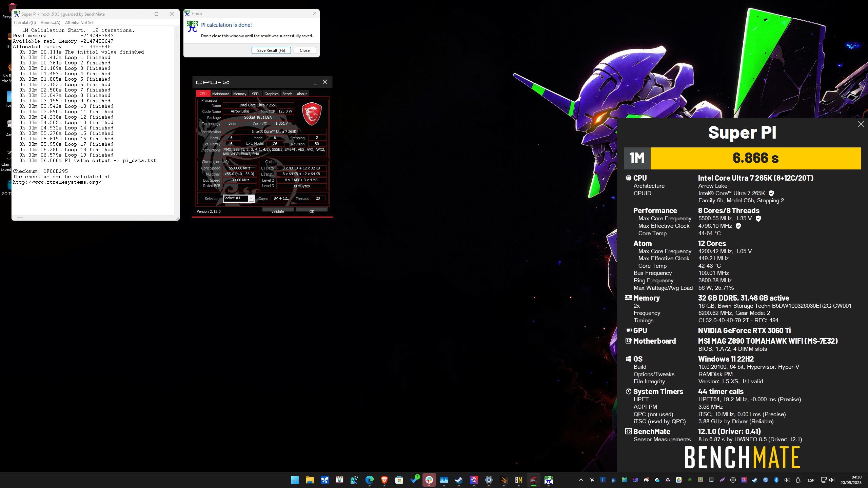Open the Windows Start menu
Image resolution: width=868 pixels, height=488 pixels.
point(295,480)
